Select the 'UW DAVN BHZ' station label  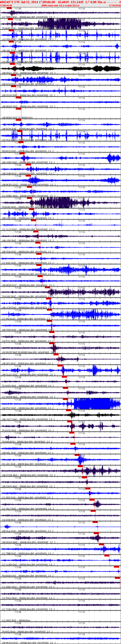coord(10,486)
